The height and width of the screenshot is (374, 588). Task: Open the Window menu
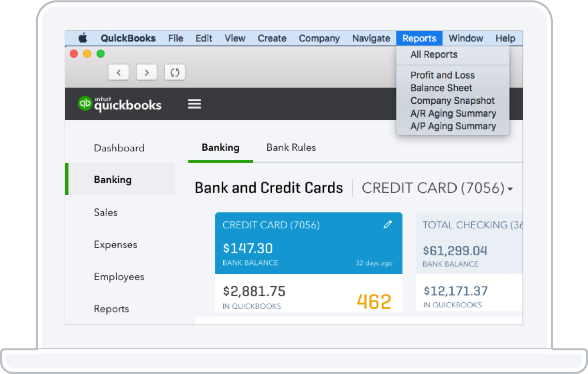(466, 38)
